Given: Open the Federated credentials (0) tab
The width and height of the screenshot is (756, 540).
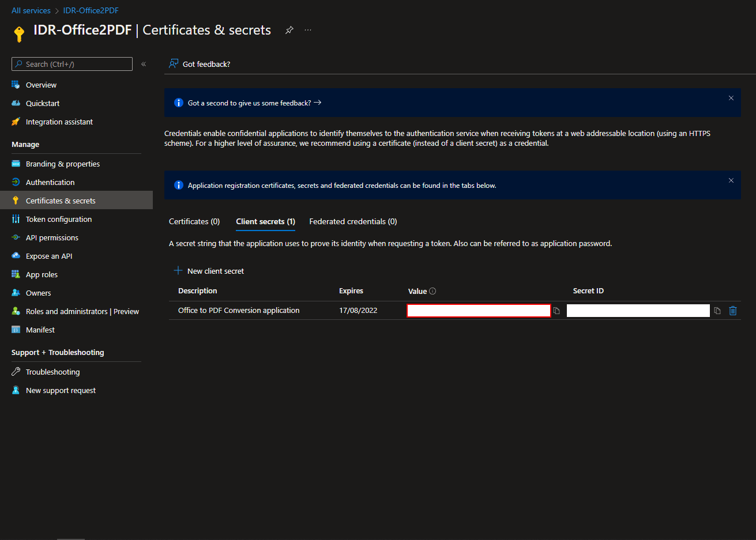Looking at the screenshot, I should (x=353, y=221).
